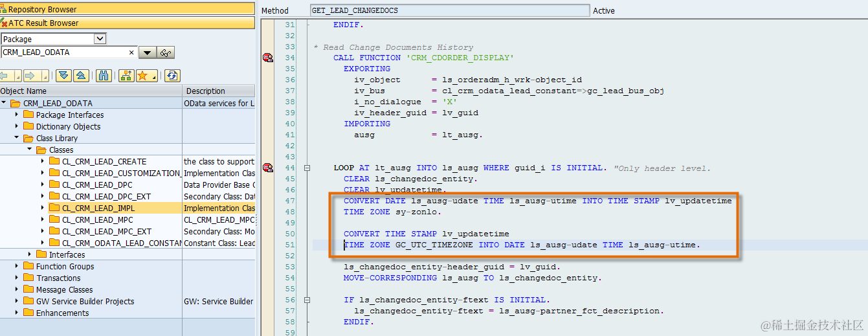The height and width of the screenshot is (336, 868).
Task: Expand the Enhancements node
Action: point(17,313)
